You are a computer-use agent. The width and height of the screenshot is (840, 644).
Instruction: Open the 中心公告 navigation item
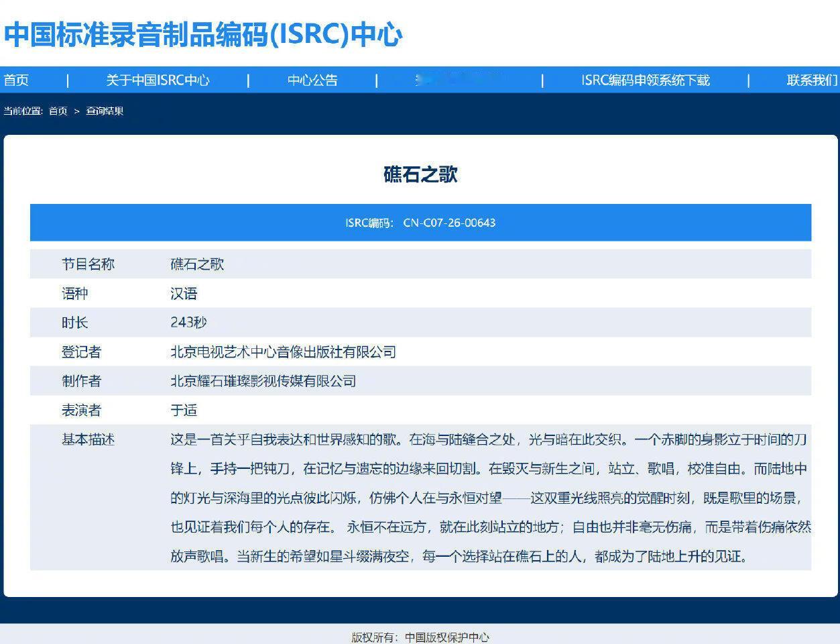pyautogui.click(x=312, y=80)
